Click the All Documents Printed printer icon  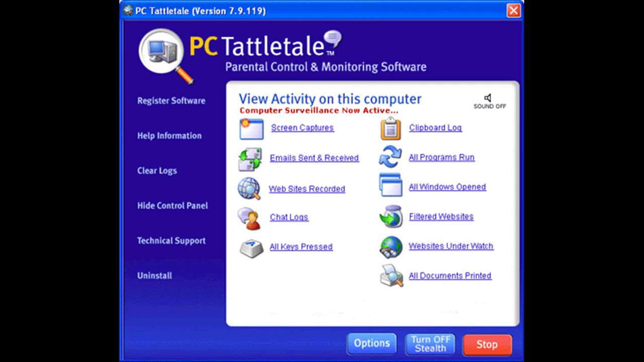[391, 276]
